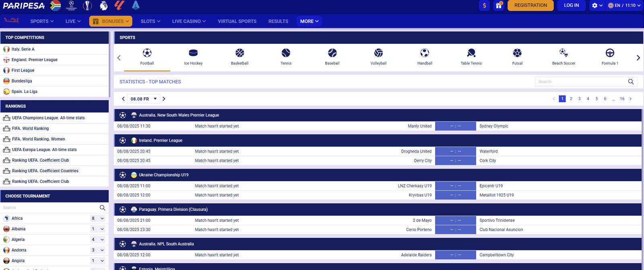Go to the Results tab
This screenshot has width=644, height=270.
pos(278,21)
